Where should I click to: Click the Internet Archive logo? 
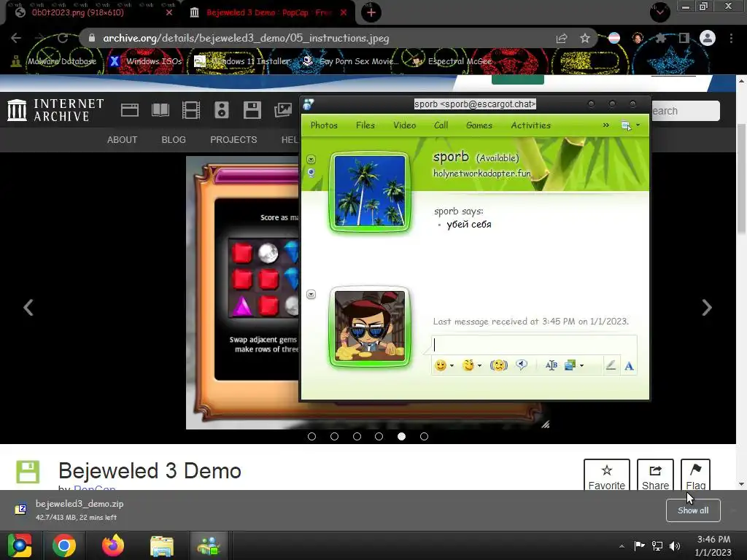[x=55, y=110]
